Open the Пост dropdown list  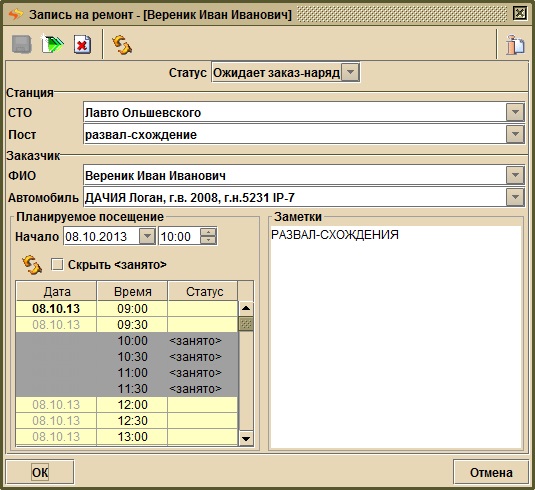click(515, 134)
